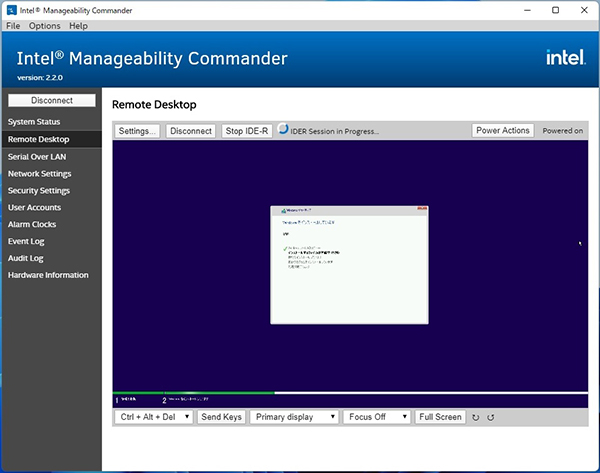Open the Help menu
600x473 pixels.
click(78, 26)
